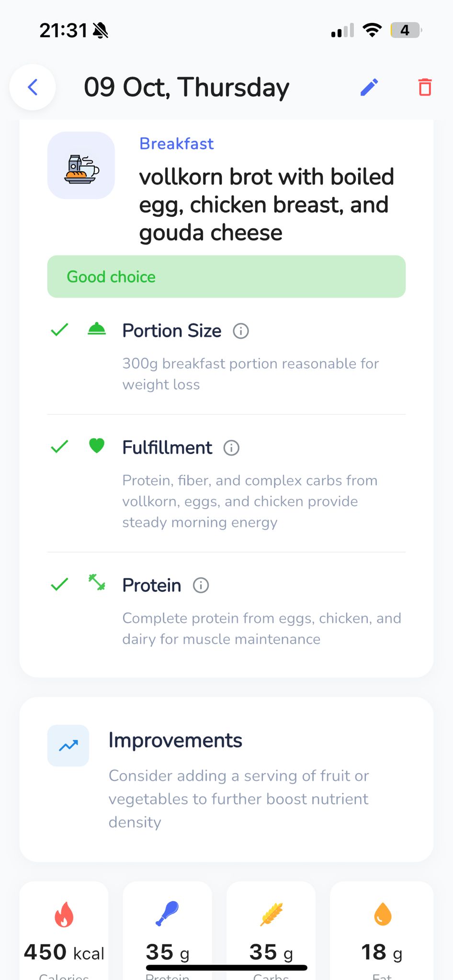The width and height of the screenshot is (453, 980).
Task: Tap the Good choice green banner
Action: (226, 277)
